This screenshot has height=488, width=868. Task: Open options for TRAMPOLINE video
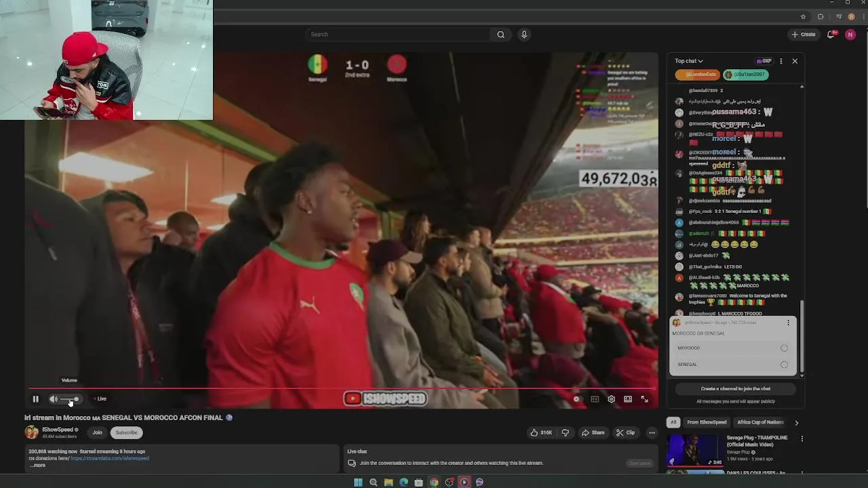(802, 439)
